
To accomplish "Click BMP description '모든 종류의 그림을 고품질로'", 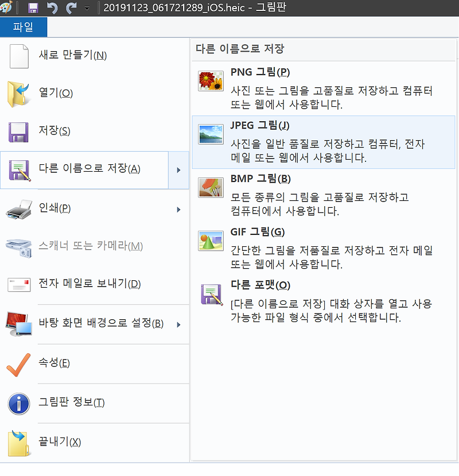I will (x=297, y=198).
